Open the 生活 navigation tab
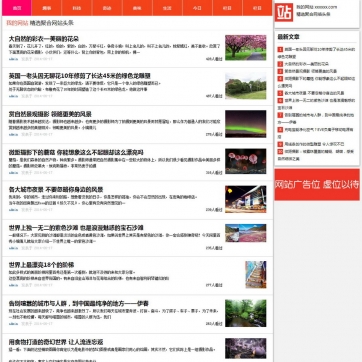 [x=167, y=8]
